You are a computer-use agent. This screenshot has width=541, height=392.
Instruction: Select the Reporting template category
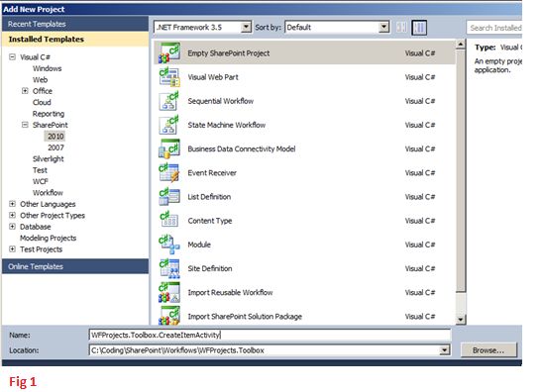(49, 114)
